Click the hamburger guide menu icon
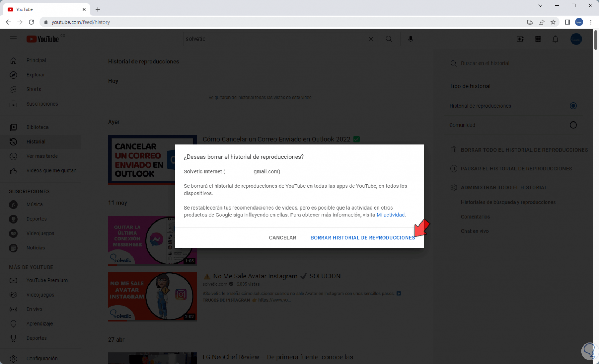This screenshot has height=364, width=599. tap(13, 39)
